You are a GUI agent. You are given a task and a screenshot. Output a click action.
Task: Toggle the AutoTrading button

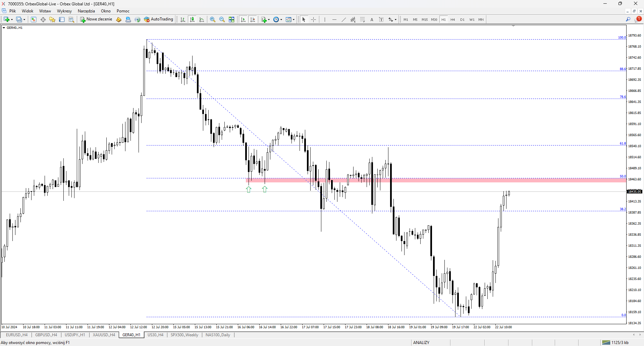[x=159, y=19]
